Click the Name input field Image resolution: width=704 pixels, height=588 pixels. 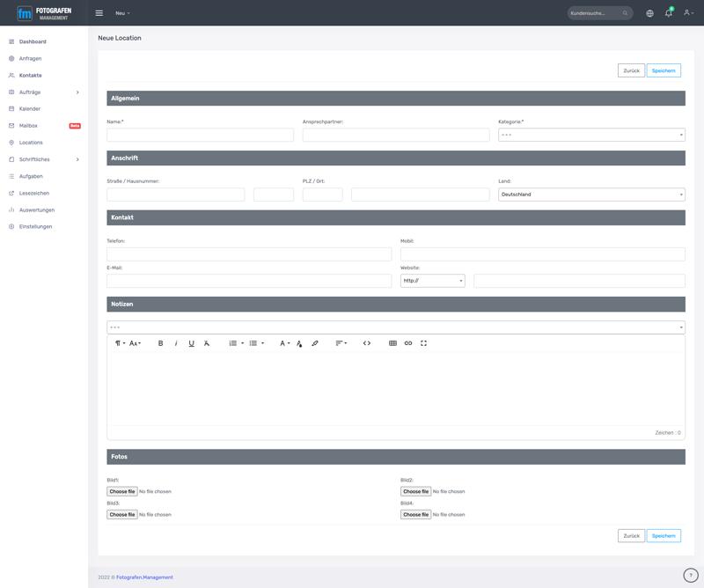pyautogui.click(x=200, y=135)
